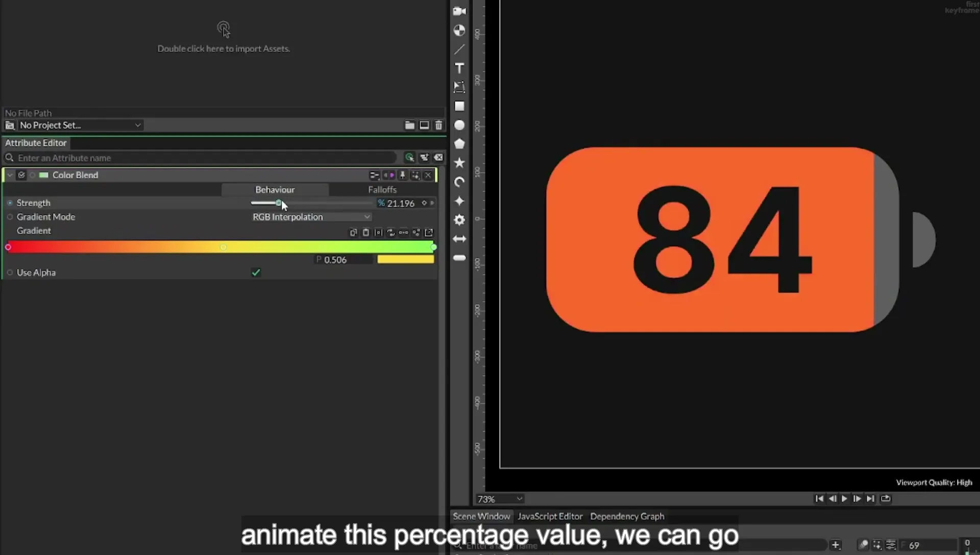The height and width of the screenshot is (555, 980).
Task: Select the Text tool in the toolbar
Action: (459, 68)
